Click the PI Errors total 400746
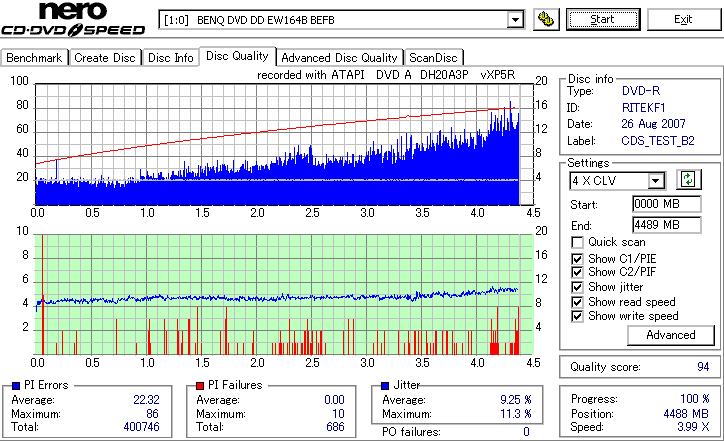The width and height of the screenshot is (724, 441). pyautogui.click(x=141, y=427)
